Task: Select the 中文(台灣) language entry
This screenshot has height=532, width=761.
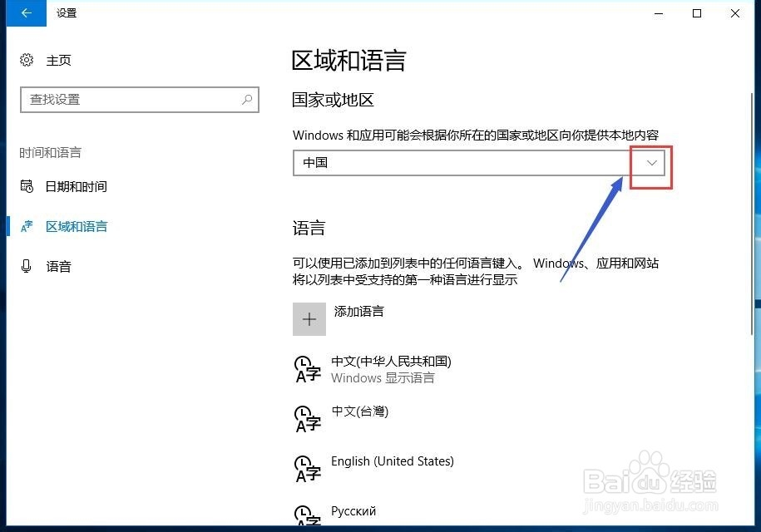Action: 360,411
